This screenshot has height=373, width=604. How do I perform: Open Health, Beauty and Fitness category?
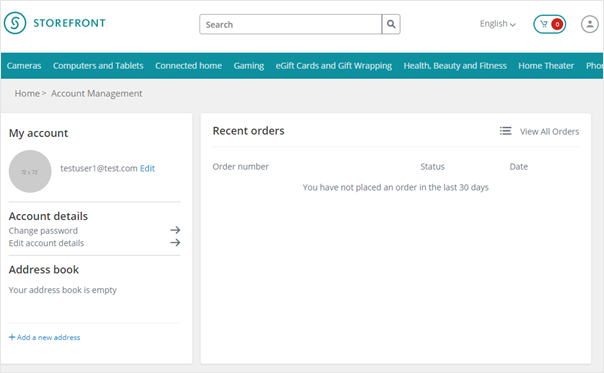coord(455,66)
